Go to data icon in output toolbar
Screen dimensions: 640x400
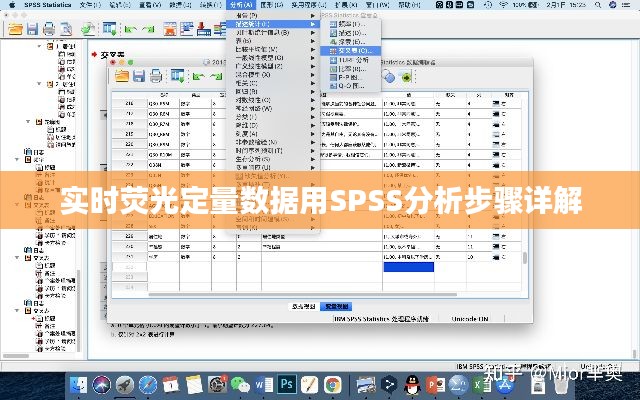170,29
